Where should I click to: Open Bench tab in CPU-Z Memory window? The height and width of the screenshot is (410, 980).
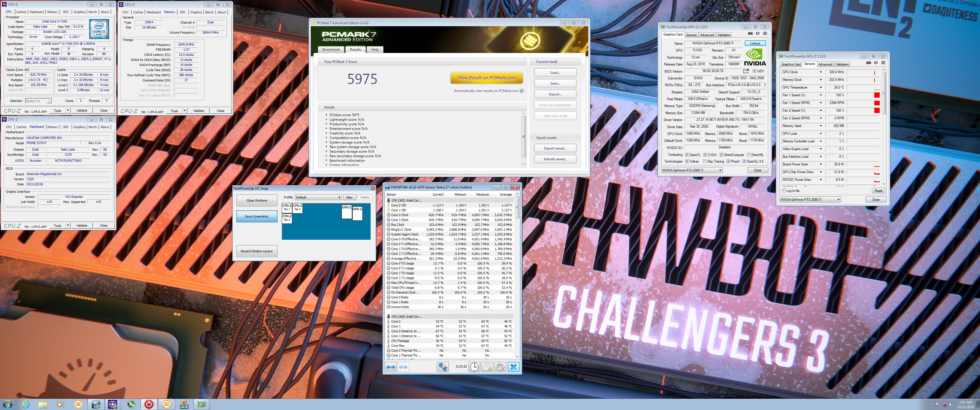coord(210,12)
